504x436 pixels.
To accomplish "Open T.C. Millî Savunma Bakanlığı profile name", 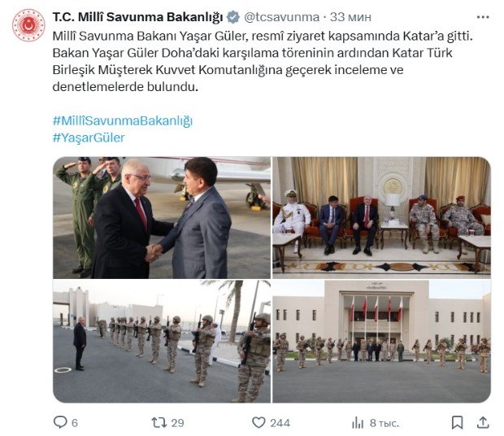I will point(137,17).
